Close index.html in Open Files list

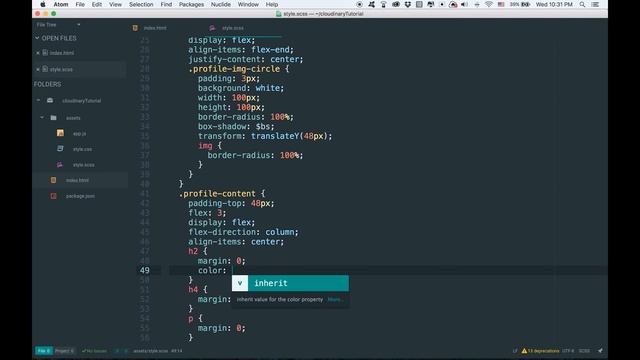click(38, 53)
